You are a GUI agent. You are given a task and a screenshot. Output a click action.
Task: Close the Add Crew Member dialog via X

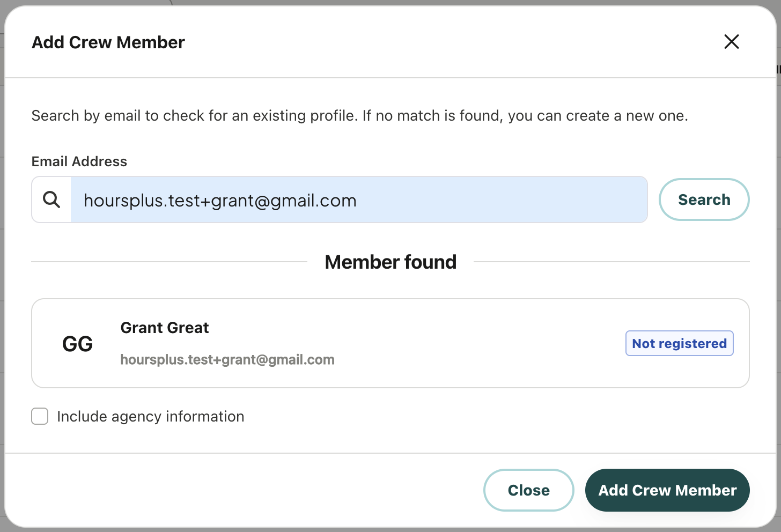(x=732, y=42)
